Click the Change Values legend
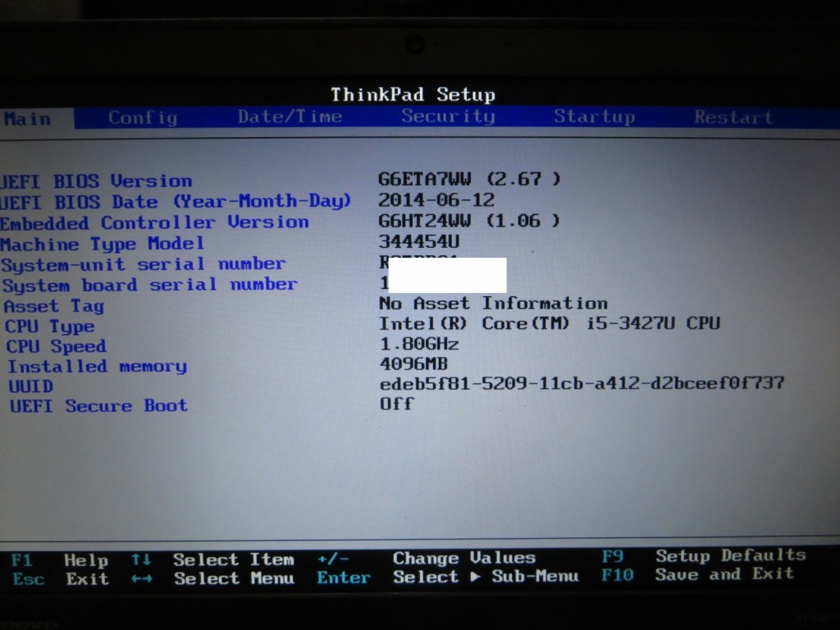Viewport: 840px width, 630px height. click(x=464, y=558)
